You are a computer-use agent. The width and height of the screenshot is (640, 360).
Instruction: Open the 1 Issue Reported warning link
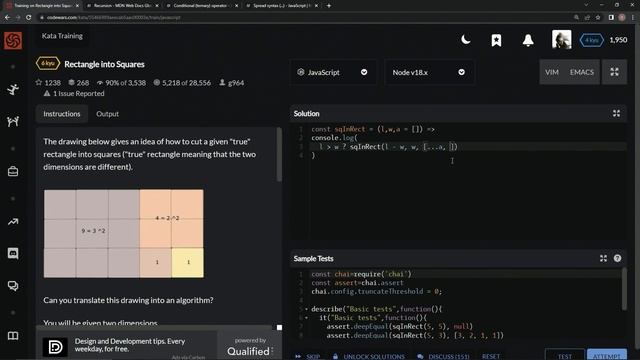click(x=74, y=93)
